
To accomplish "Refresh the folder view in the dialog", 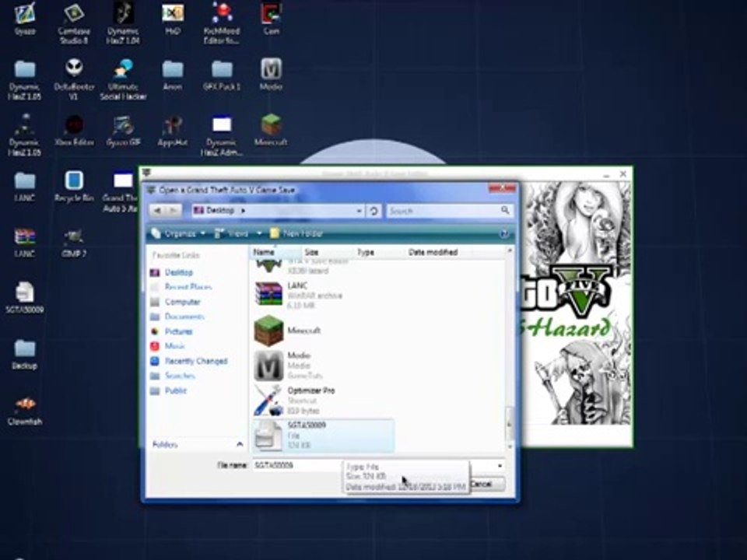I will pos(374,211).
